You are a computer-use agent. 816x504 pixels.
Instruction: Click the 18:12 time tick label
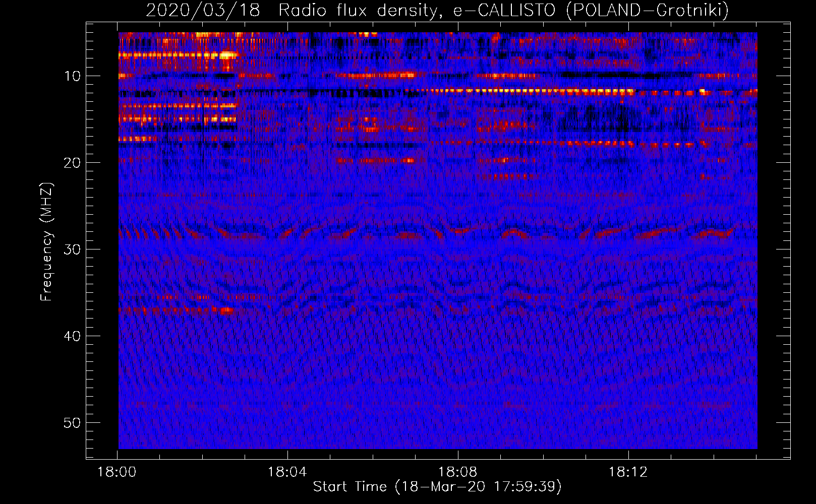(628, 472)
